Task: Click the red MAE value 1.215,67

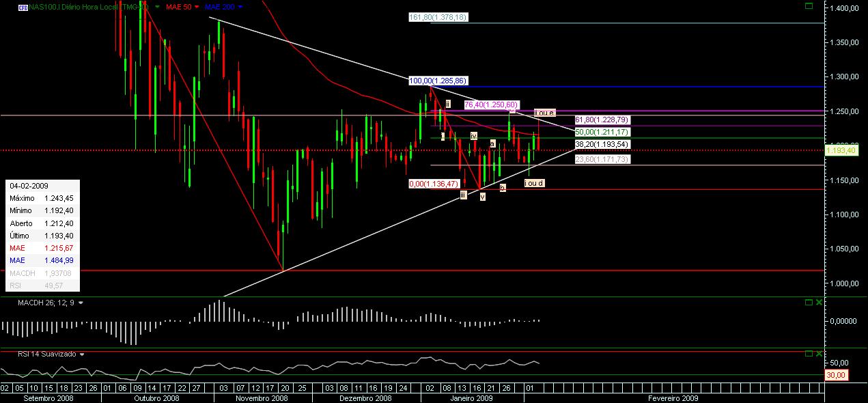Action: (x=58, y=247)
